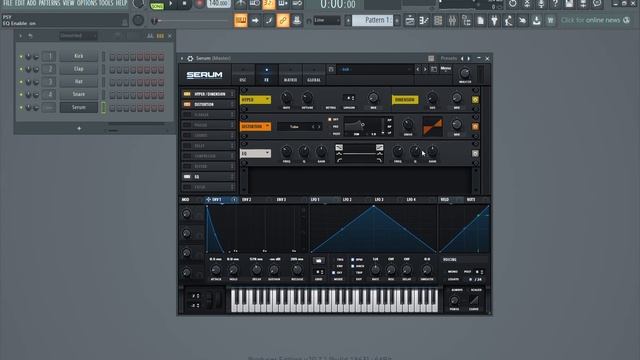The image size is (640, 360).
Task: Open FL Studio project browser icon
Action: (466, 20)
